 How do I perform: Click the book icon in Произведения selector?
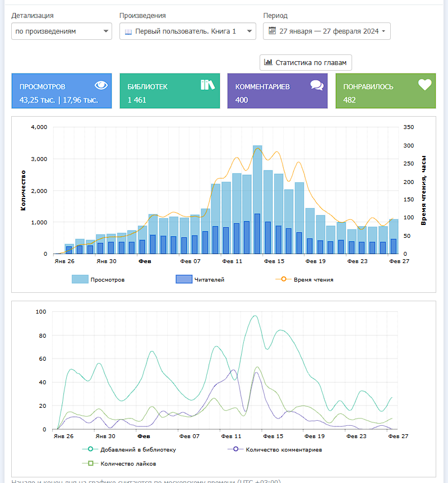(x=128, y=32)
